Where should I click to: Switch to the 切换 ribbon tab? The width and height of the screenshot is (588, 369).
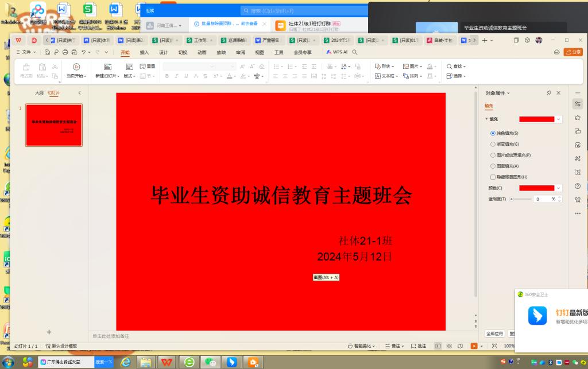coord(183,52)
